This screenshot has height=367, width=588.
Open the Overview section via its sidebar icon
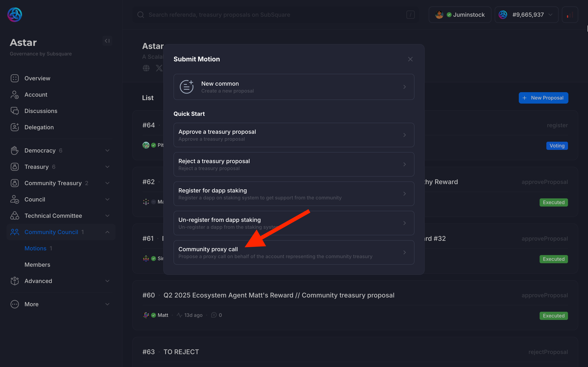click(x=14, y=78)
